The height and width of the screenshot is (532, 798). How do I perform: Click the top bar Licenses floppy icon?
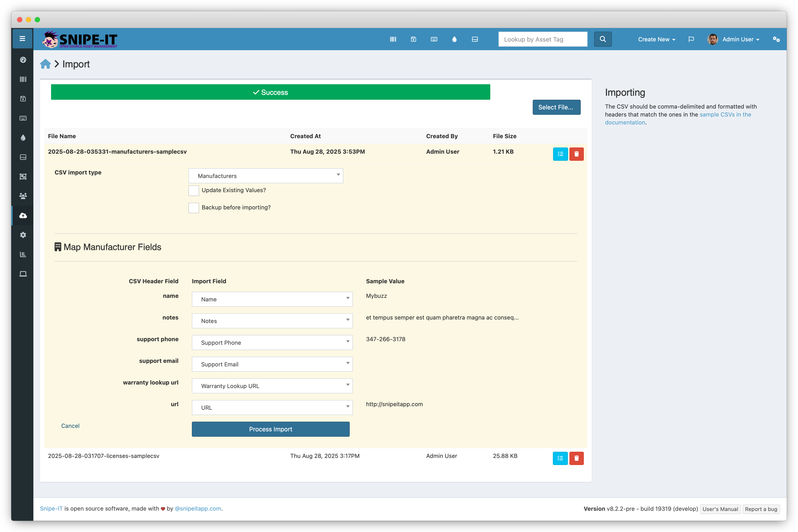pyautogui.click(x=413, y=39)
